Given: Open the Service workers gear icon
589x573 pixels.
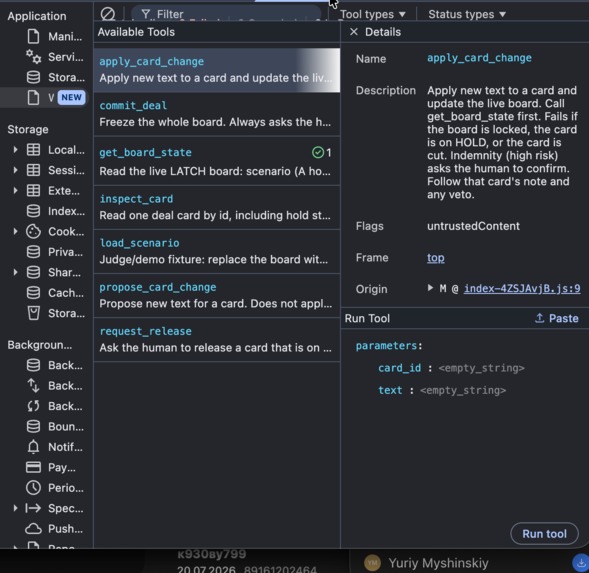Looking at the screenshot, I should tap(33, 57).
